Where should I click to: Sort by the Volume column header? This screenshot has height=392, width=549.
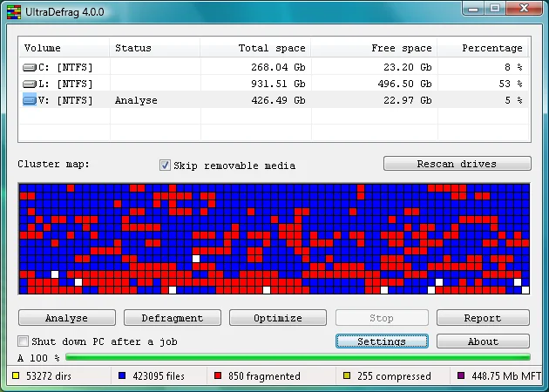(64, 48)
